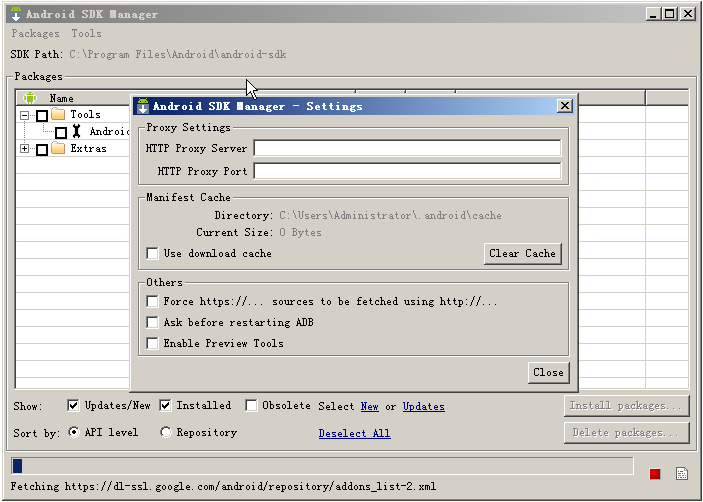Uncheck the Installed show filter
Screen dimensions: 703x502
[x=165, y=406]
